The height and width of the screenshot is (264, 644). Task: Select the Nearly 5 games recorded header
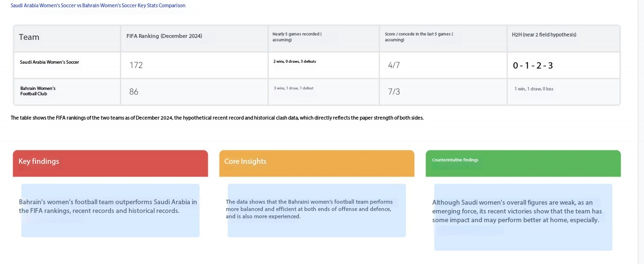tap(297, 37)
